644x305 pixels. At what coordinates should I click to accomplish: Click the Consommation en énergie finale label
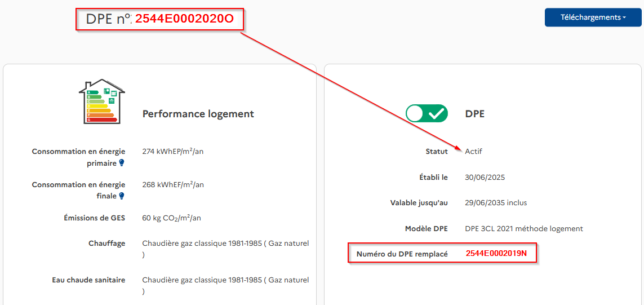pos(78,191)
